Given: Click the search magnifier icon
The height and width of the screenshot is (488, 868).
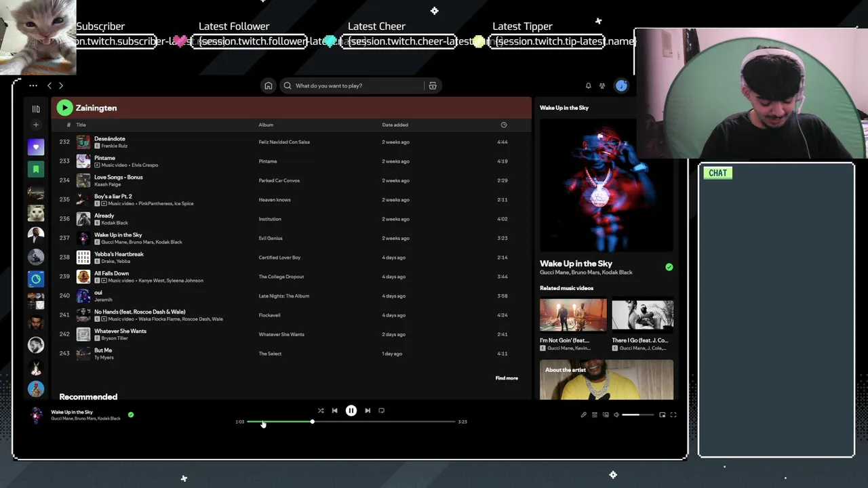Looking at the screenshot, I should pos(288,85).
